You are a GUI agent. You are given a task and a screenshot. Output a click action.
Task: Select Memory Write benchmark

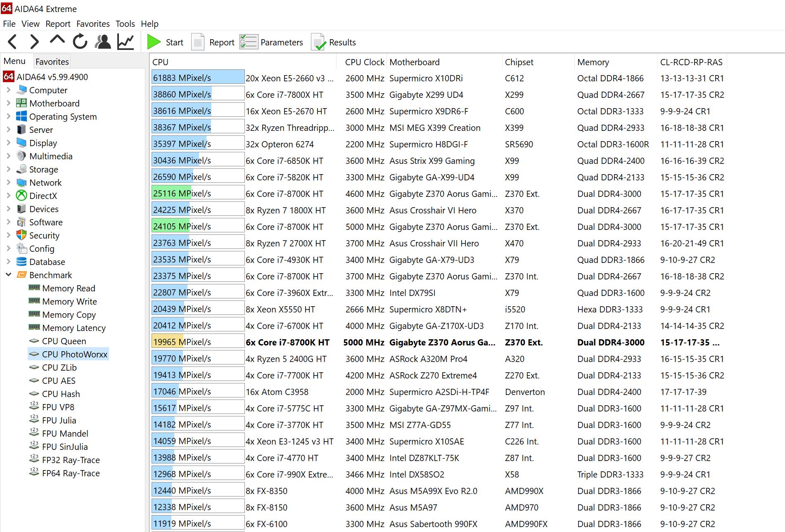point(69,301)
